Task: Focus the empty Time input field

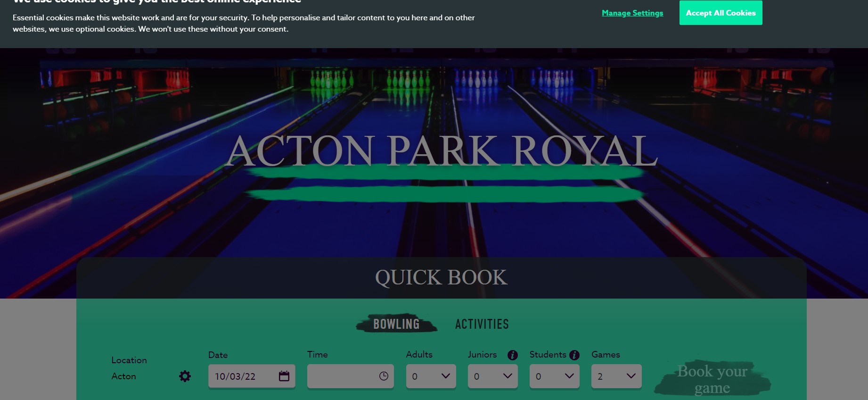Action: pos(342,376)
